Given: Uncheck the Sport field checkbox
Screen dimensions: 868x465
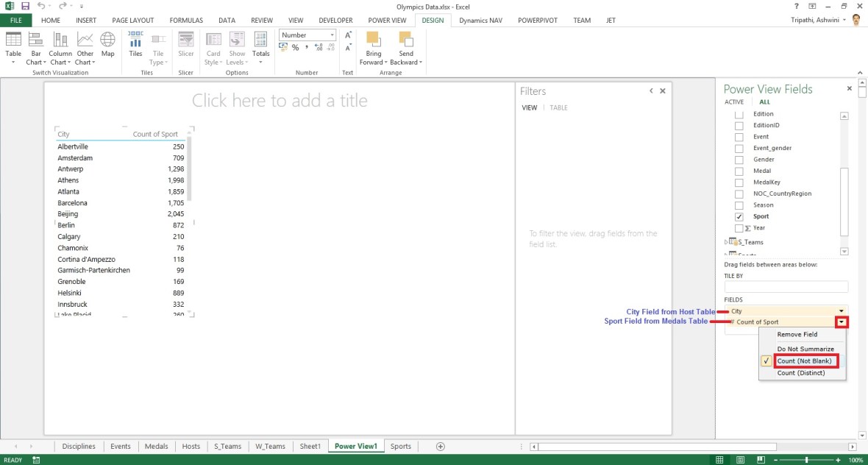Looking at the screenshot, I should click(740, 217).
